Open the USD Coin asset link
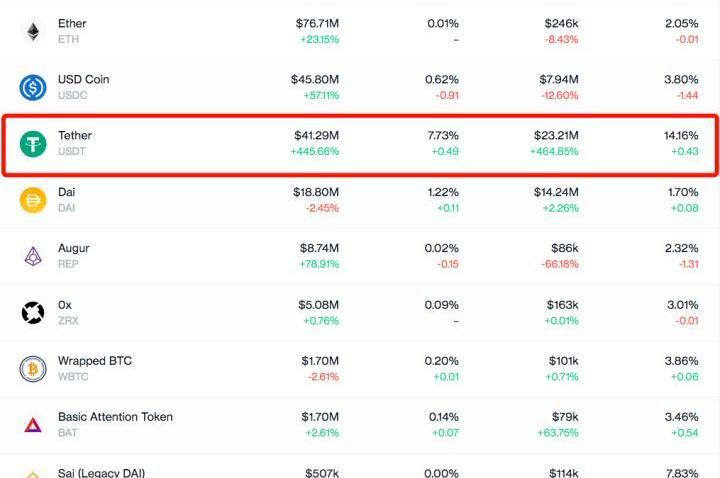The image size is (720, 478). point(84,79)
